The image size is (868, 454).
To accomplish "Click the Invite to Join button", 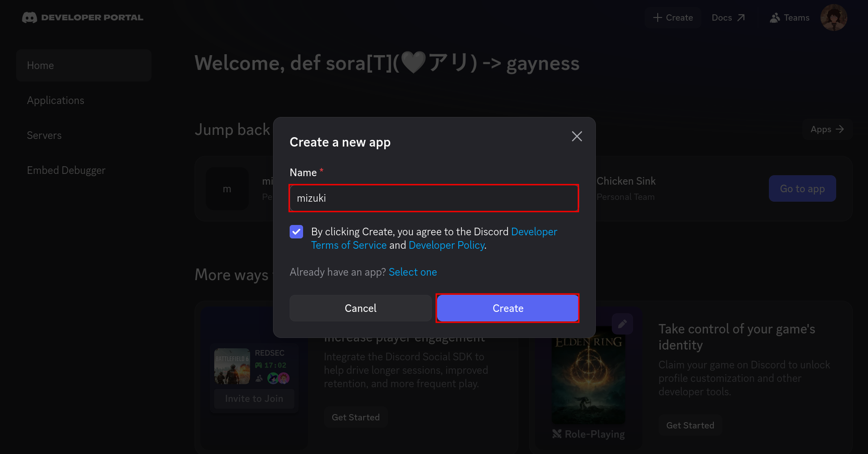I will click(x=254, y=398).
